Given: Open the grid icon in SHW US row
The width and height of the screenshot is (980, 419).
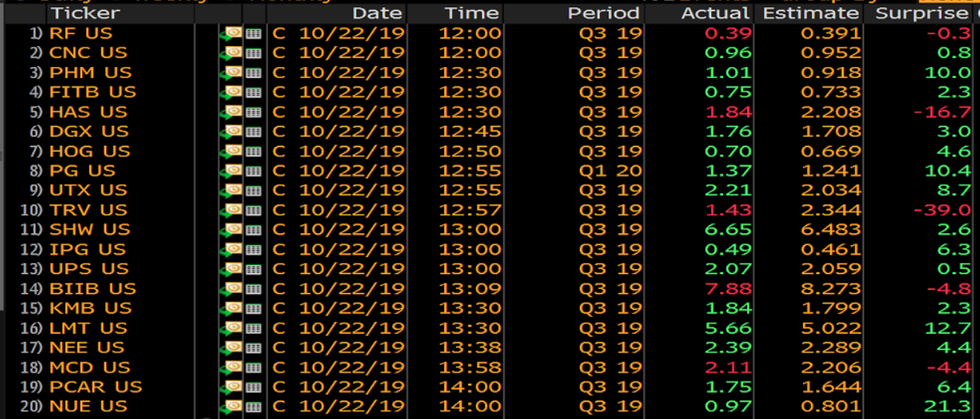Looking at the screenshot, I should point(254,229).
